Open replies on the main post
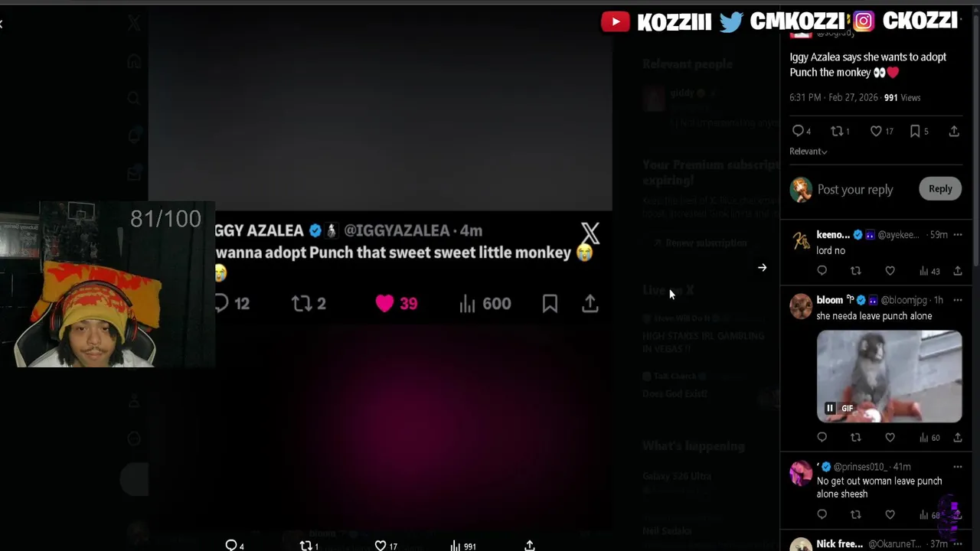The height and width of the screenshot is (551, 980). tap(801, 131)
